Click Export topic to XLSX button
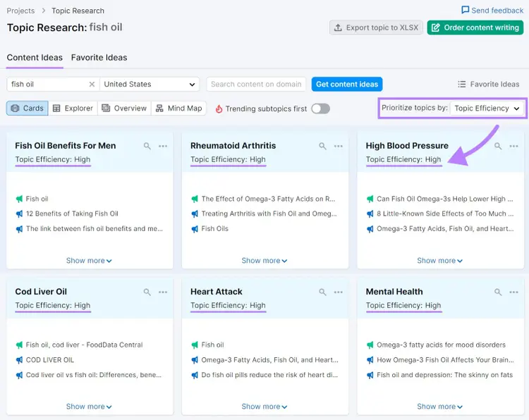 coord(376,27)
